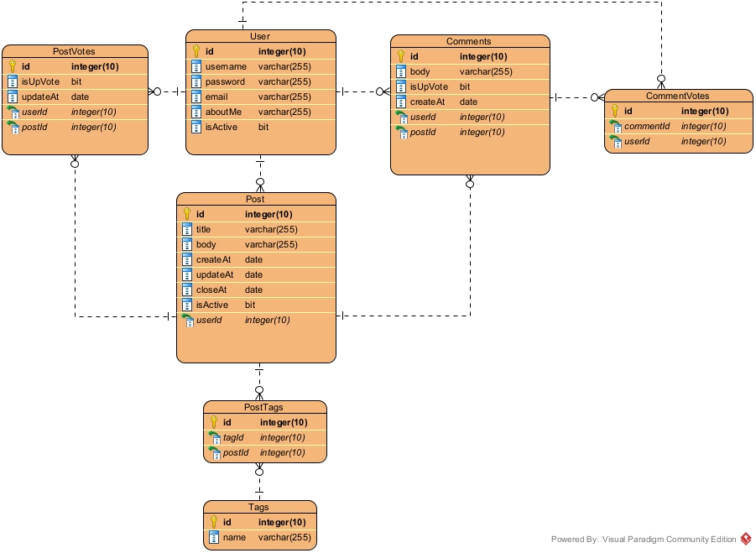This screenshot has width=756, height=553.
Task: Click the foreign key icon beside userId in CommentVotes
Action: [615, 142]
